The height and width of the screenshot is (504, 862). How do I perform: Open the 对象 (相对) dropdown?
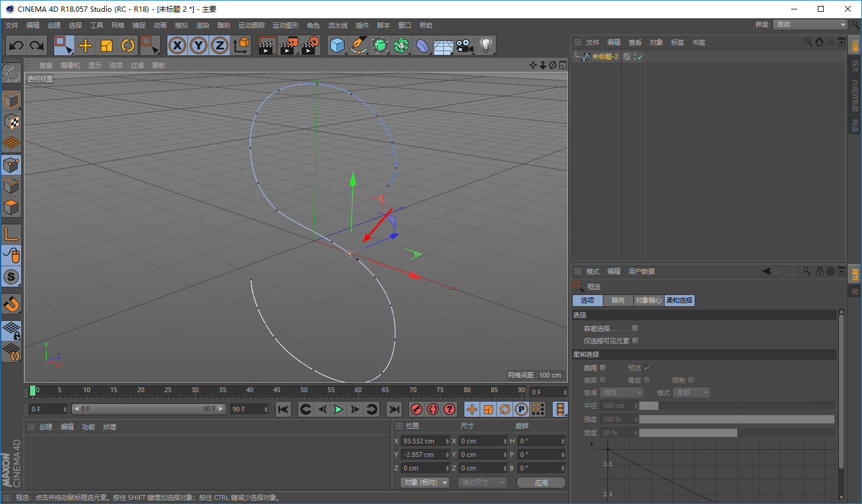click(425, 482)
